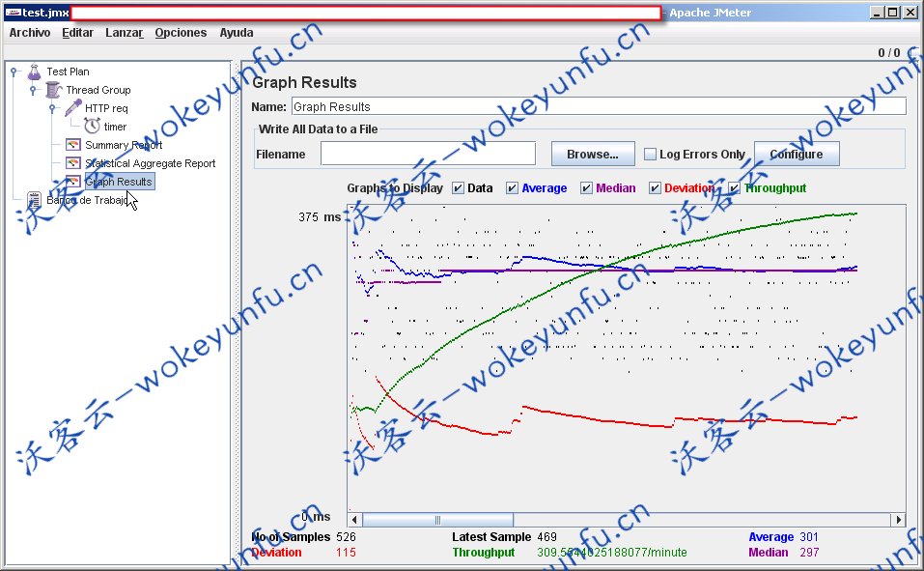Select Graph Results in the tree
Viewport: 924px width, 571px height.
coord(119,182)
